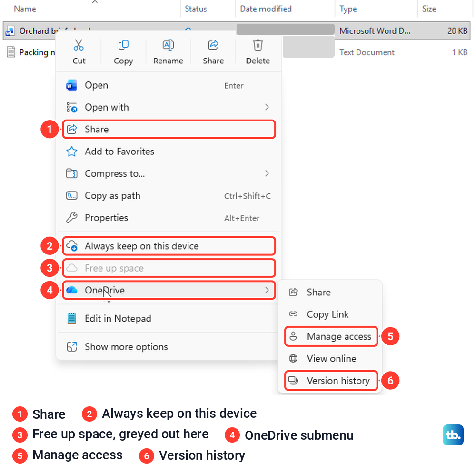Image resolution: width=476 pixels, height=475 pixels.
Task: Sort by the Size column header
Action: (429, 9)
